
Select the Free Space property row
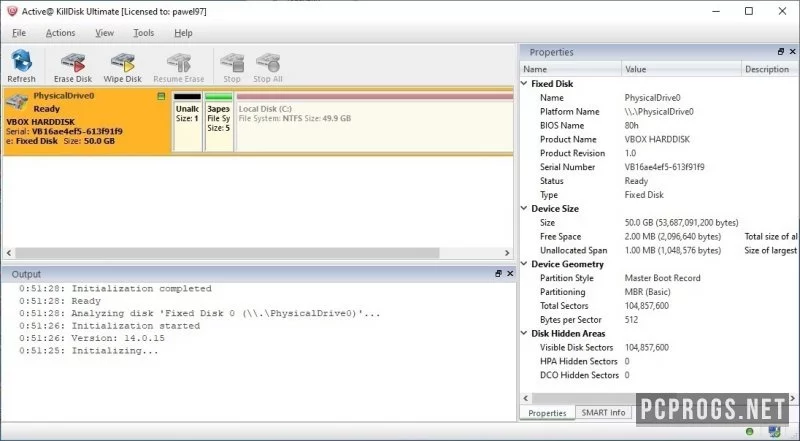click(658, 236)
